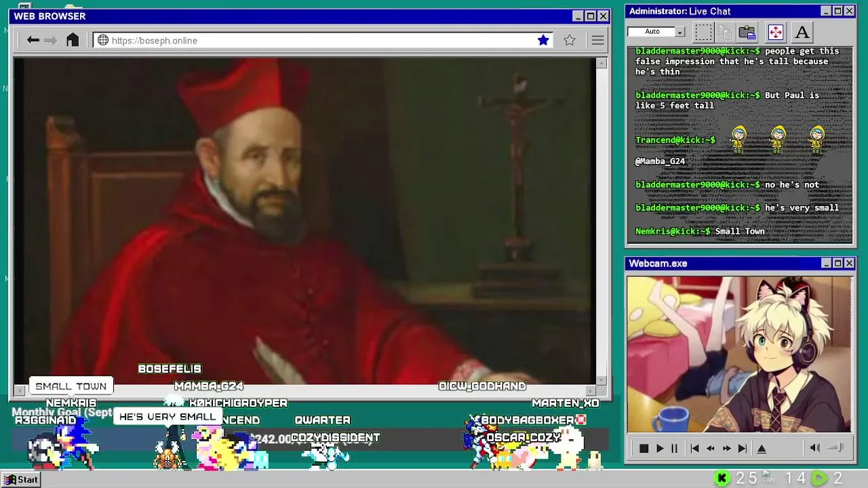Open the Start menu
The width and height of the screenshot is (868, 488).
21,479
